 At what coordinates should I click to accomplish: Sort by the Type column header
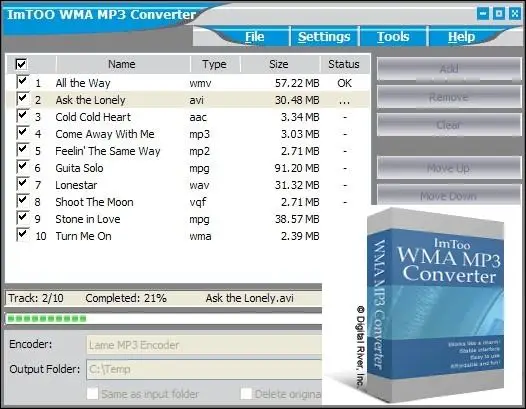[215, 64]
